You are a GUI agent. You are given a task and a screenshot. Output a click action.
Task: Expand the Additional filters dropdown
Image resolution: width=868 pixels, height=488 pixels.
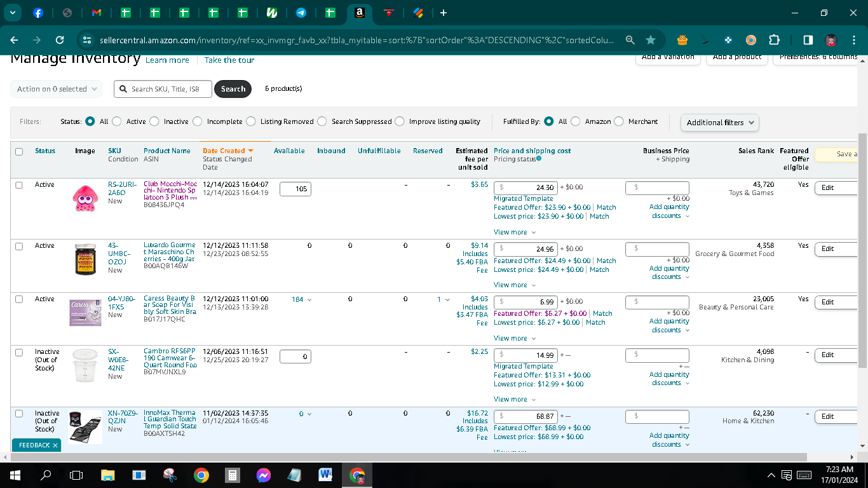coord(719,123)
